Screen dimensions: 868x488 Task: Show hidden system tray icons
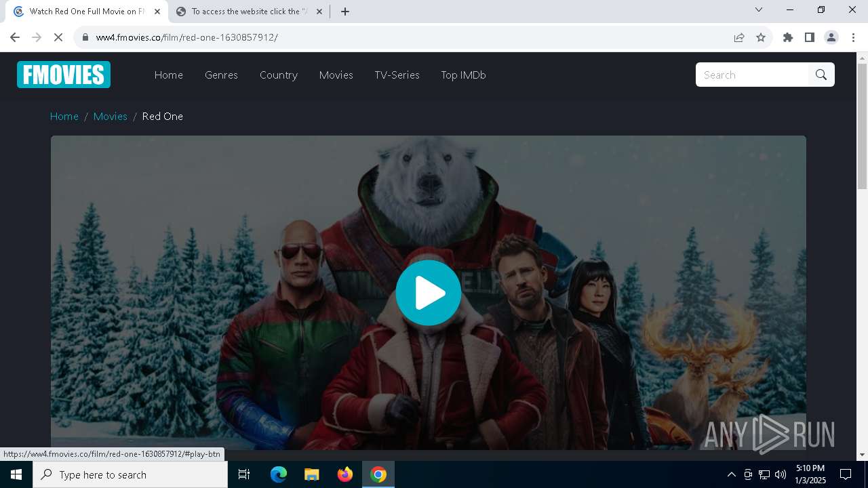coord(731,474)
